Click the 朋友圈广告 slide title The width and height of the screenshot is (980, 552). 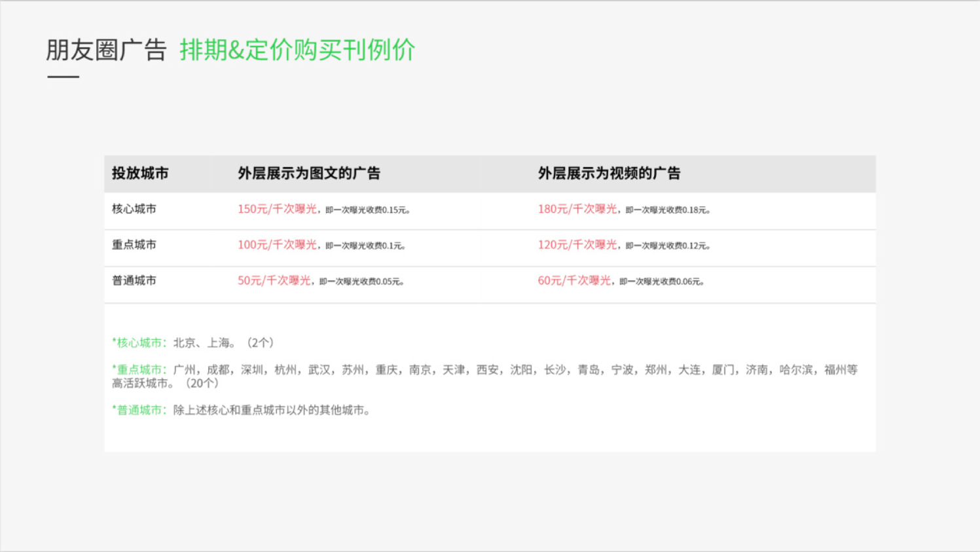[106, 50]
